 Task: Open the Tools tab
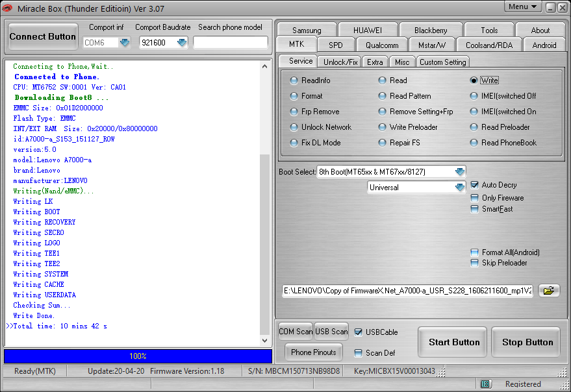(489, 30)
